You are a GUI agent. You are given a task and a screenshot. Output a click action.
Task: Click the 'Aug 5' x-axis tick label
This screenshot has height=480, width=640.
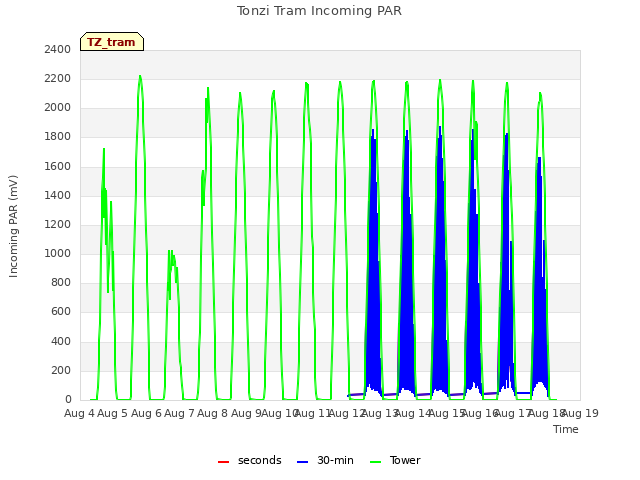(x=112, y=413)
